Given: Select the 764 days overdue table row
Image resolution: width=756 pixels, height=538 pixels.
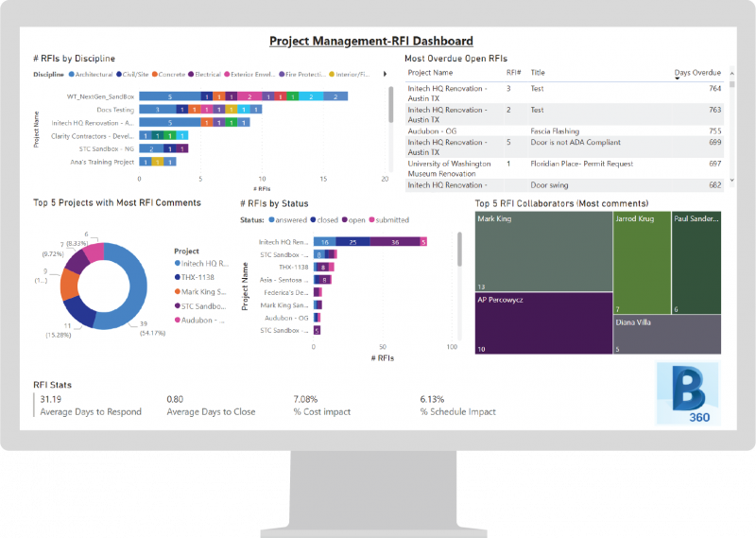Looking at the screenshot, I should tap(564, 93).
